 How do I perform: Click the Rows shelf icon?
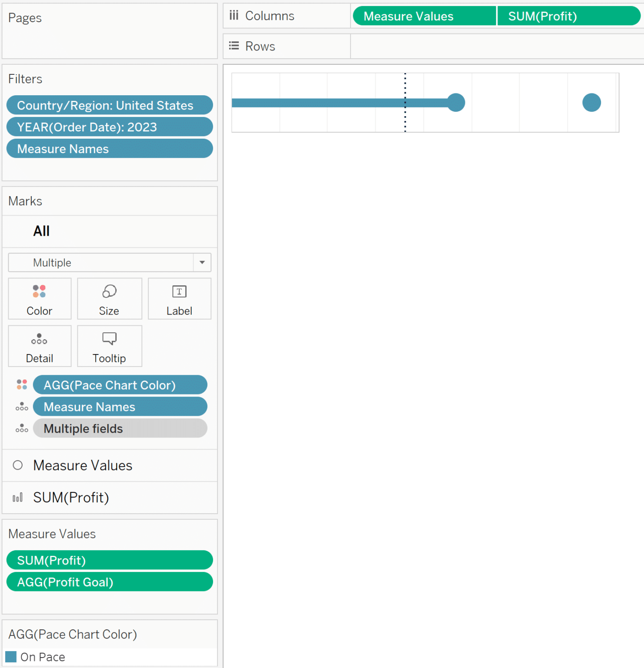(x=234, y=46)
